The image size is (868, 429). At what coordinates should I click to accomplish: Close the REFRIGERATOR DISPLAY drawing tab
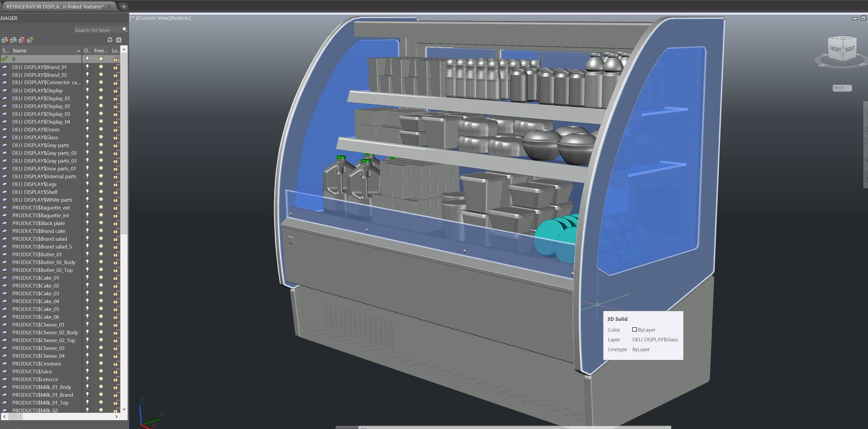pyautogui.click(x=109, y=6)
